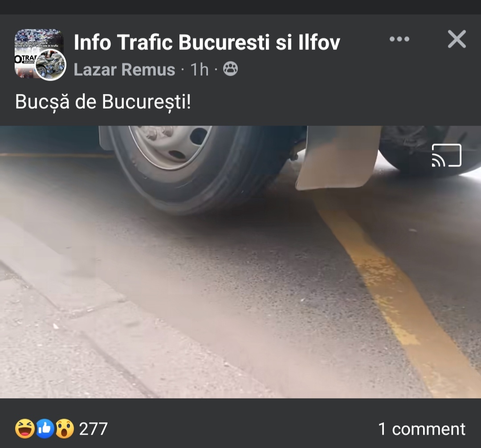Open Lazar Remus author profile link
The height and width of the screenshot is (448, 481).
point(124,69)
